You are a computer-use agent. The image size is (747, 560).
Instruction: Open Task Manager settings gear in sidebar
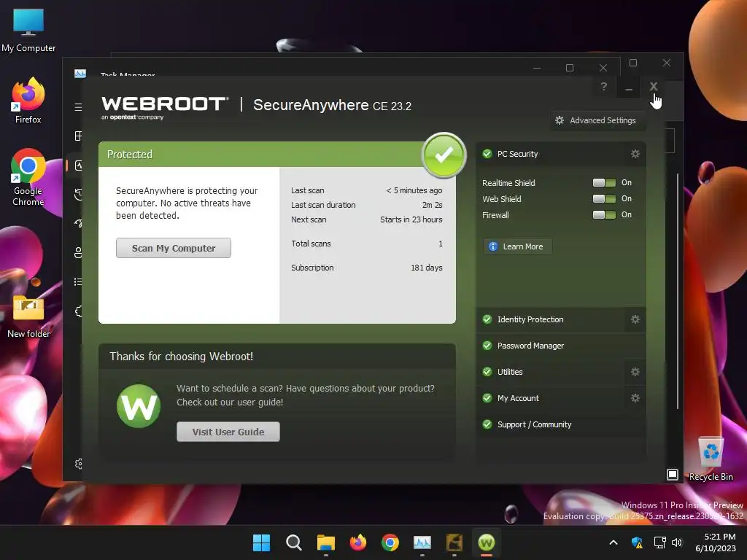(79, 464)
